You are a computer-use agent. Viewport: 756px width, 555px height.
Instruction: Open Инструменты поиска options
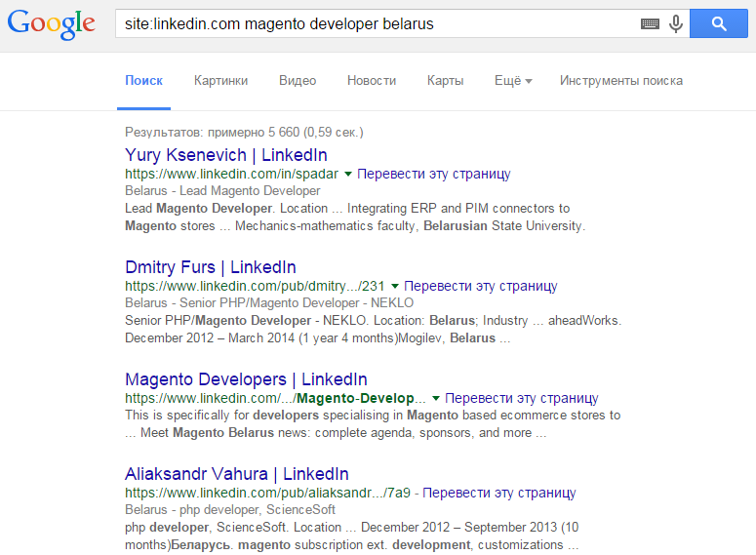[x=620, y=81]
